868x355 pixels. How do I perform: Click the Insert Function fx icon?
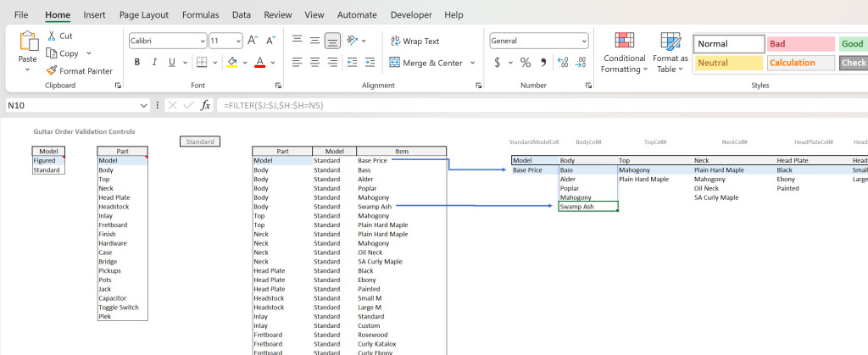coord(205,105)
